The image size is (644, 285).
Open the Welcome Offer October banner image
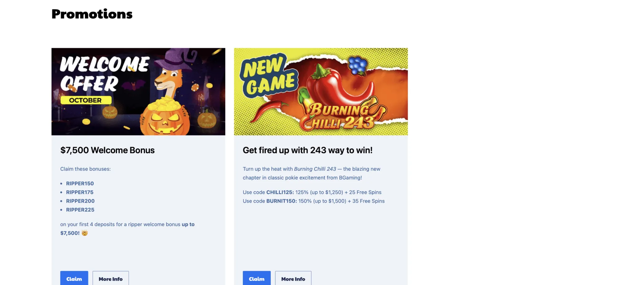(x=138, y=92)
